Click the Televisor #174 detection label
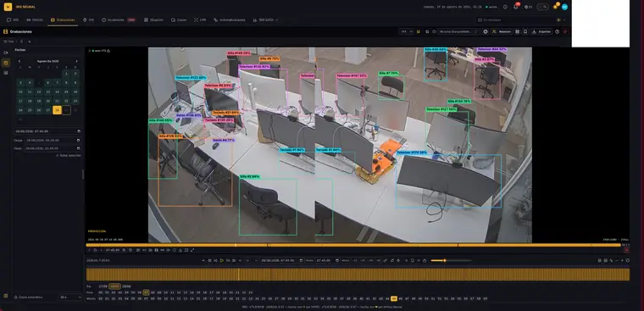 click(x=412, y=153)
